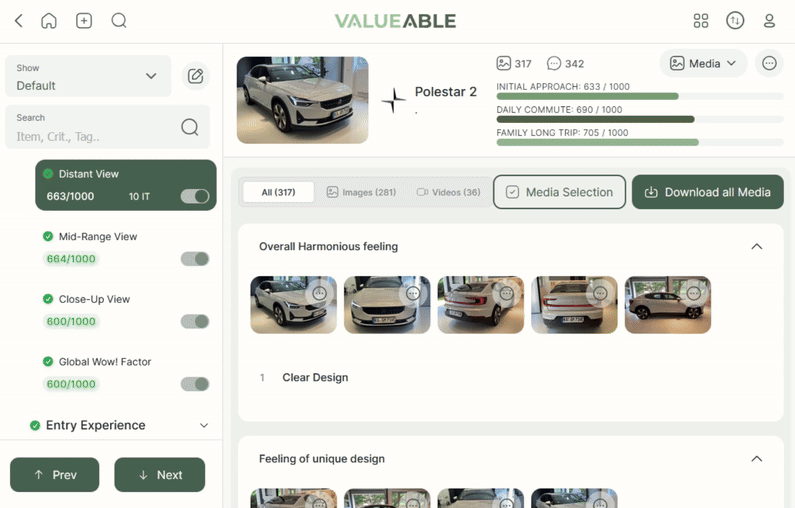Click the Item, Crit., Tag search field

(x=107, y=127)
